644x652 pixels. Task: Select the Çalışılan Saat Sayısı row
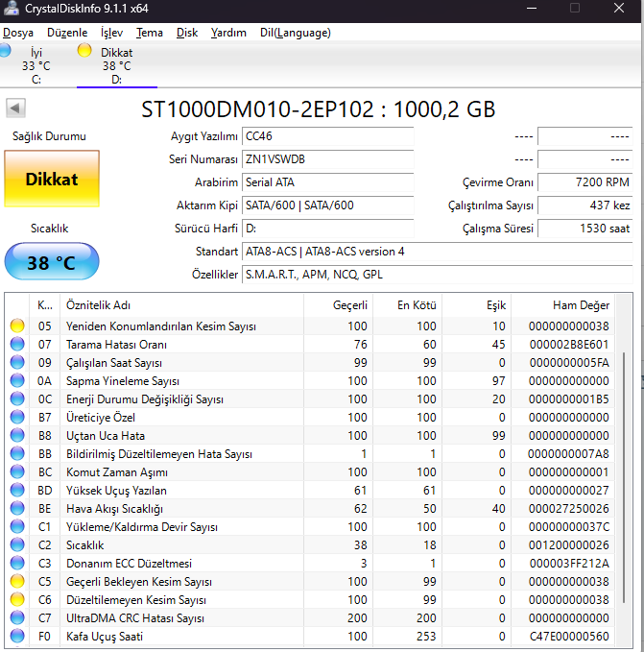[310, 363]
